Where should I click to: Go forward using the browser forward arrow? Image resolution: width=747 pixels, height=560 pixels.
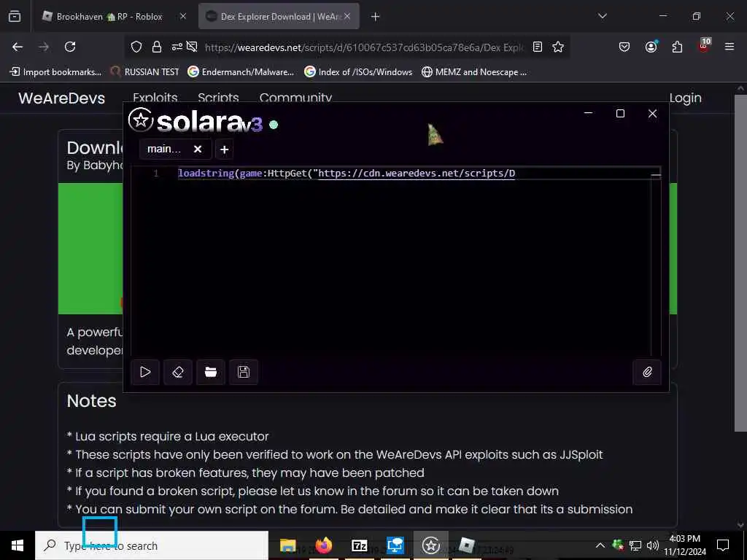point(44,47)
